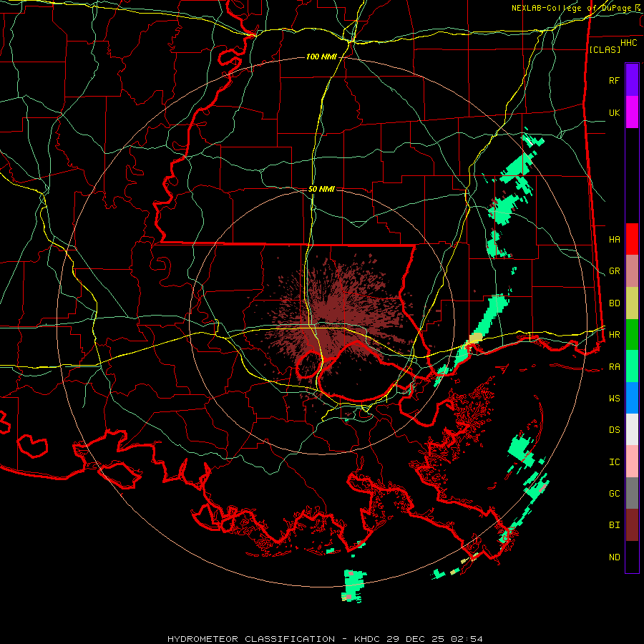Click the HA red legend swatch
Viewport: 644px width, 644px height.
pyautogui.click(x=632, y=239)
